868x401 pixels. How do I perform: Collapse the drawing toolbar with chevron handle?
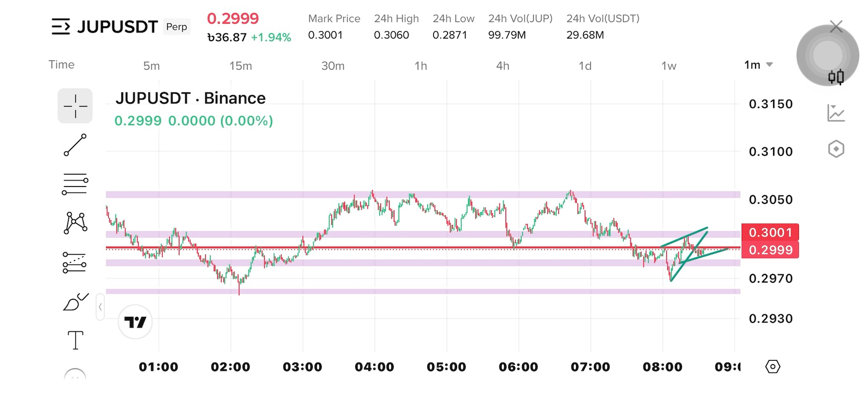100,307
